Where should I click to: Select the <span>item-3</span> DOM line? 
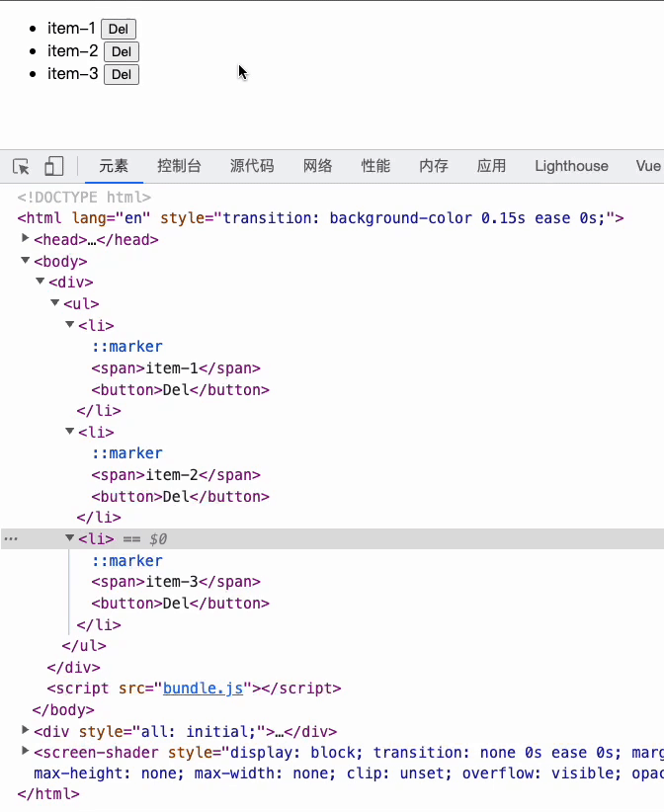click(x=176, y=582)
